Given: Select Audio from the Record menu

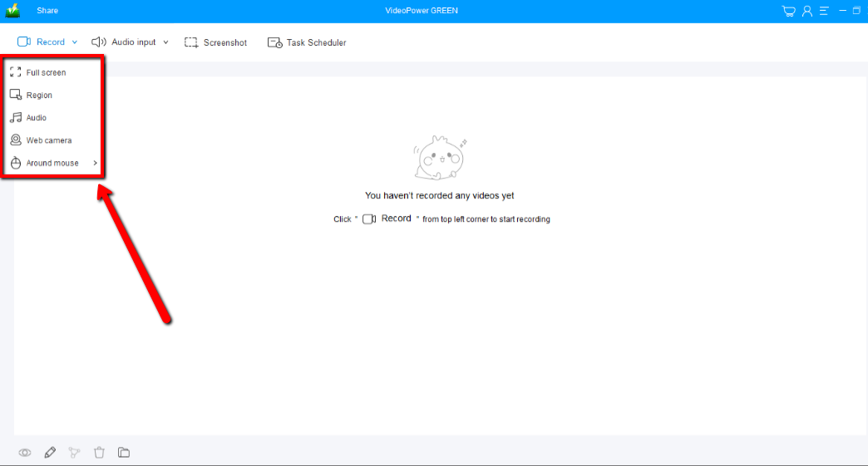Looking at the screenshot, I should tap(36, 118).
